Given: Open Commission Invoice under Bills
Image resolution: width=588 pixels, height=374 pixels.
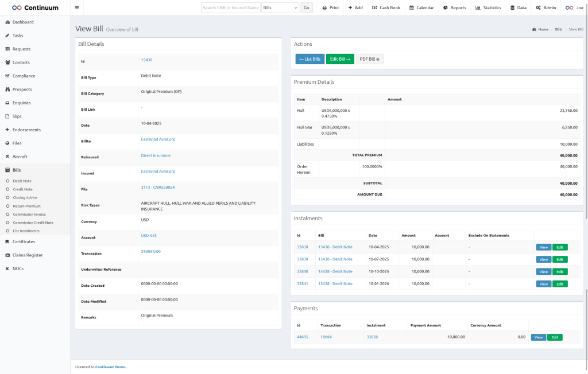Looking at the screenshot, I should [29, 215].
